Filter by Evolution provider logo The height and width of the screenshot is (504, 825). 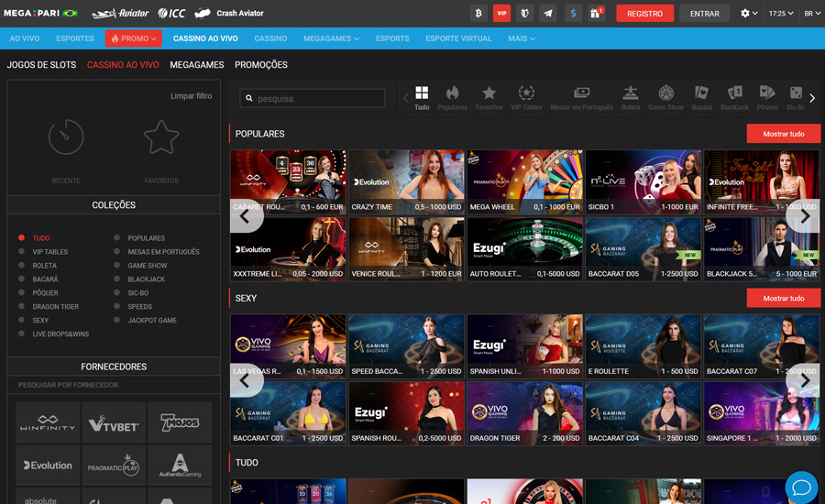point(48,466)
